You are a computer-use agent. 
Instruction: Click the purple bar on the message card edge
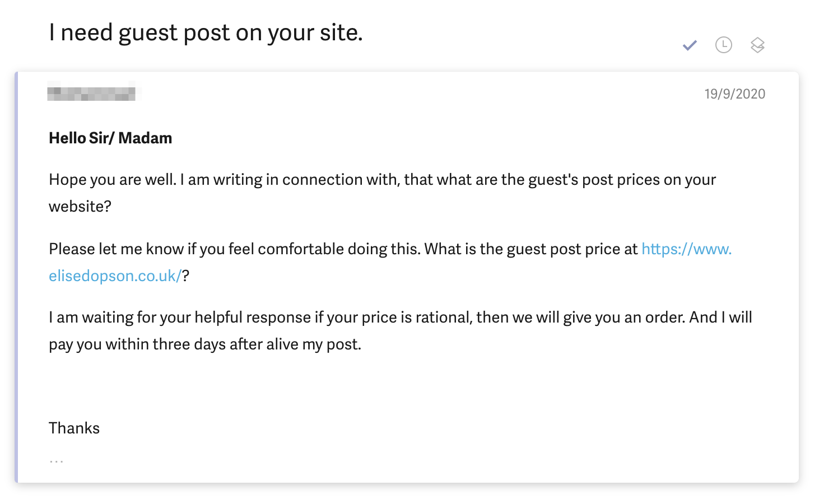pyautogui.click(x=16, y=277)
